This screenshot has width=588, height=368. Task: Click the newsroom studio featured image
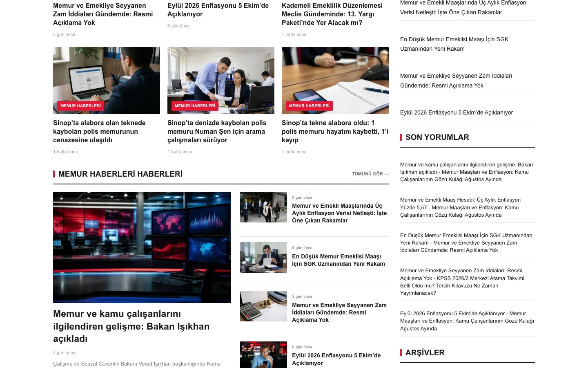(x=142, y=247)
